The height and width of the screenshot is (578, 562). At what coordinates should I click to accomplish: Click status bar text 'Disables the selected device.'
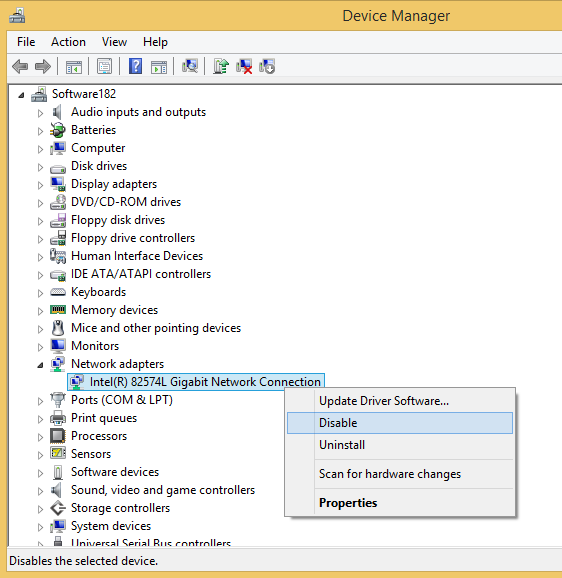(x=84, y=561)
